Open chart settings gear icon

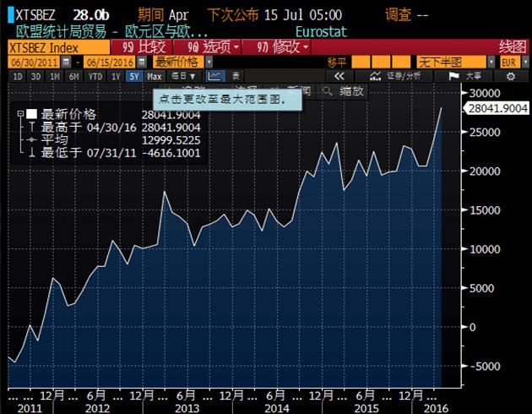[x=510, y=76]
